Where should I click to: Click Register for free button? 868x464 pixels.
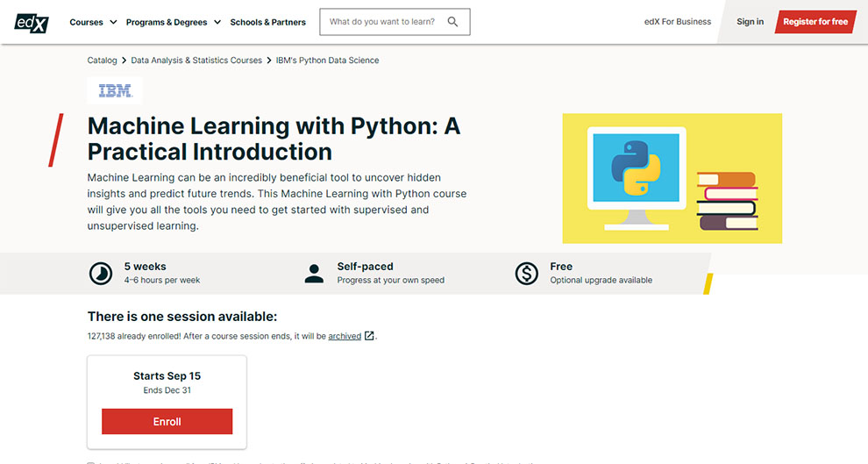tap(815, 22)
